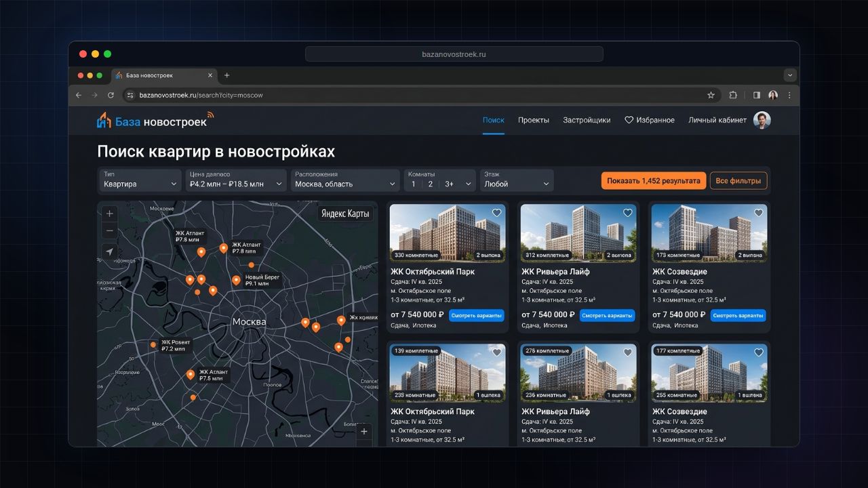Open site info icon left of the URL
Viewport: 868px width, 488px height.
click(x=131, y=96)
